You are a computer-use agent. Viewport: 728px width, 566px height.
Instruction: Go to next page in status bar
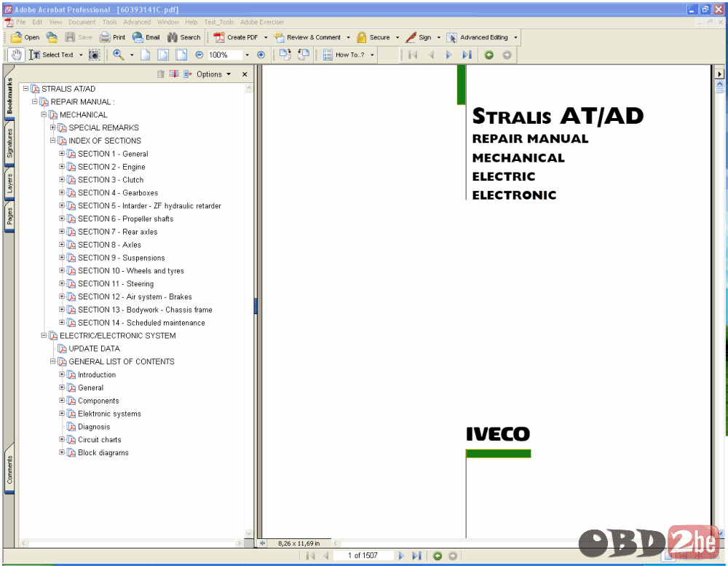(401, 555)
